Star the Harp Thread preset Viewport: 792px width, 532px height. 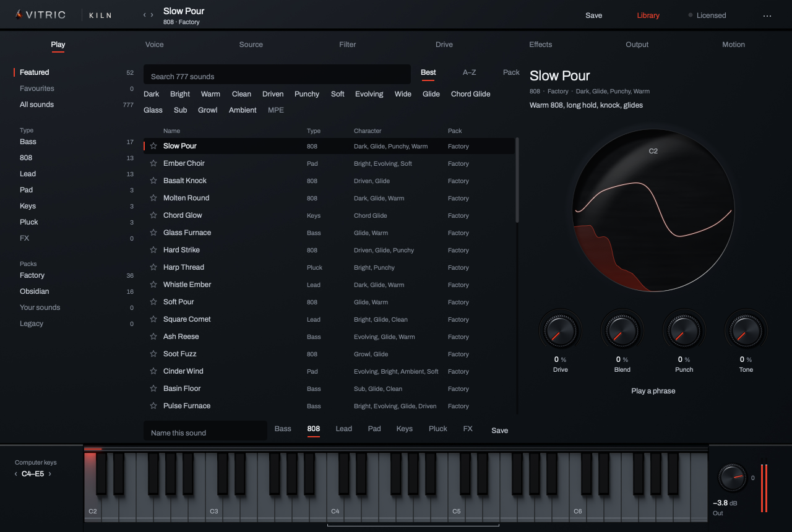click(153, 267)
